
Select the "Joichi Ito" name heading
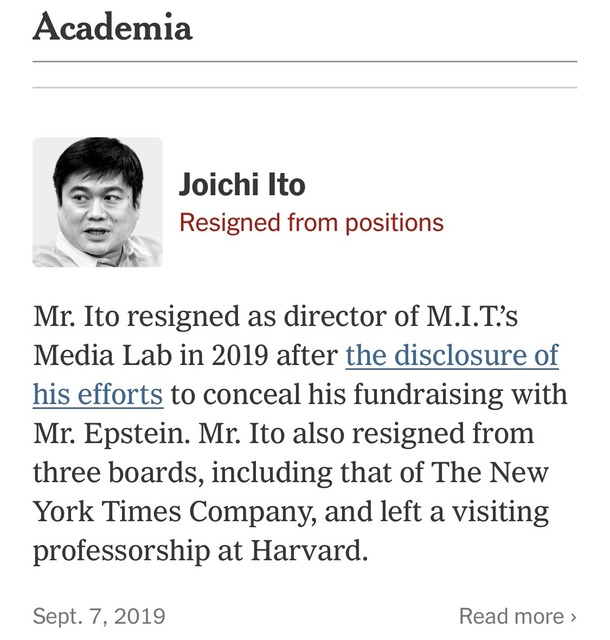click(242, 184)
